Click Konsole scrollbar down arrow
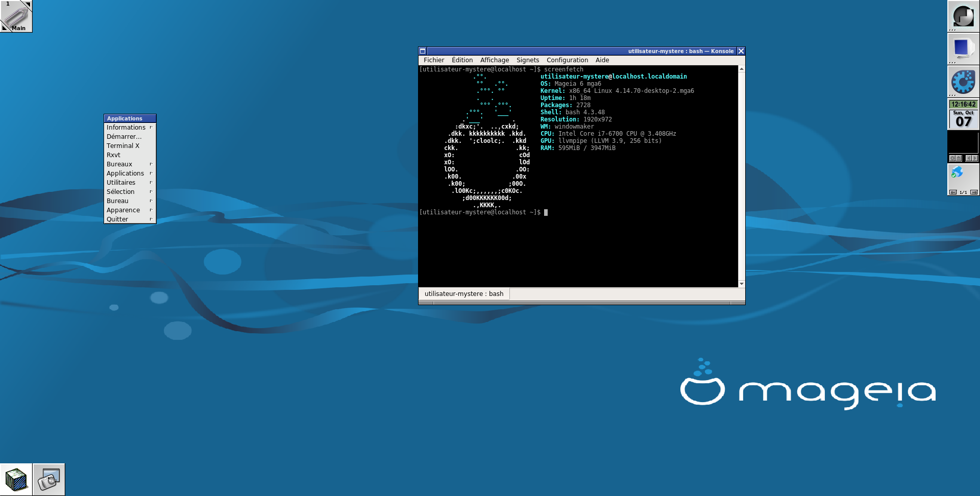980x496 pixels. pyautogui.click(x=742, y=284)
